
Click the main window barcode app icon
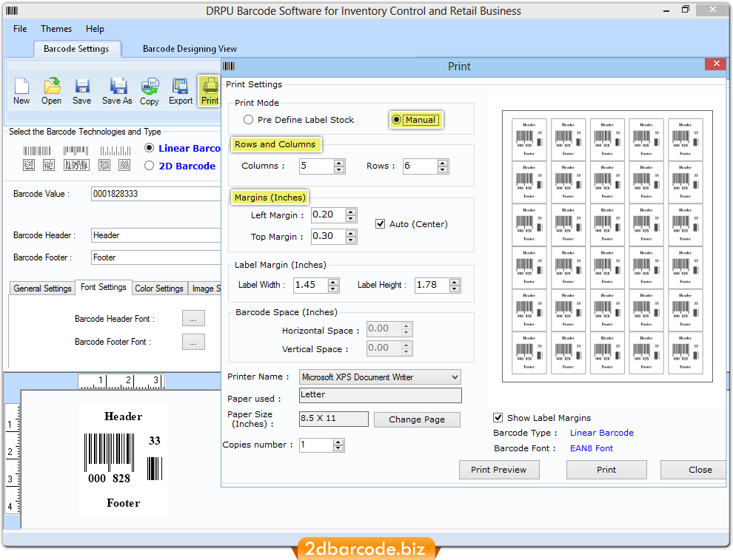[x=12, y=11]
